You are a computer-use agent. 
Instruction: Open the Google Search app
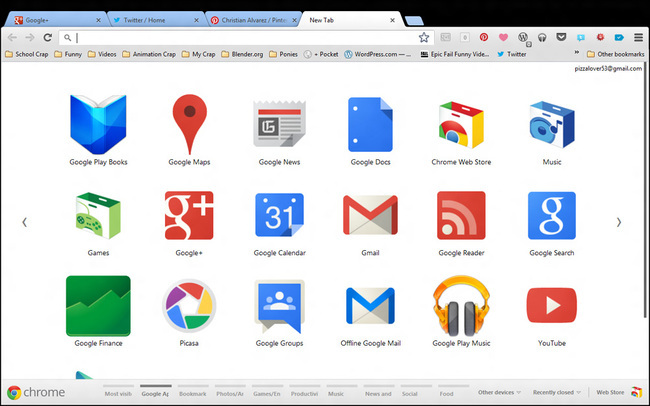click(x=552, y=215)
